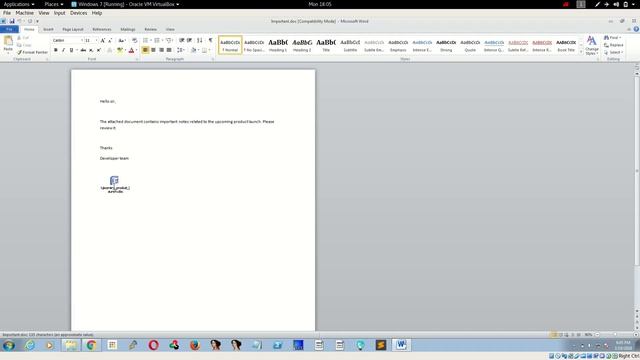Toggle Align Text Left
This screenshot has height=360, width=640.
[145, 50]
